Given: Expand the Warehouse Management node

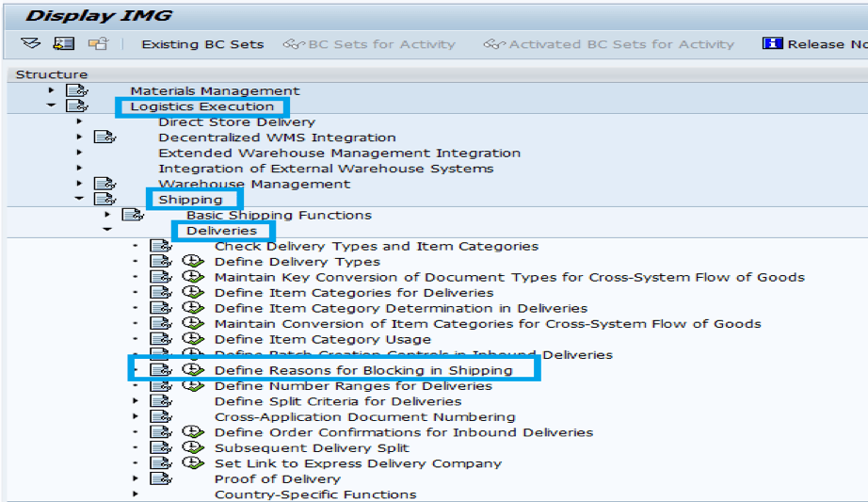Looking at the screenshot, I should click(79, 183).
